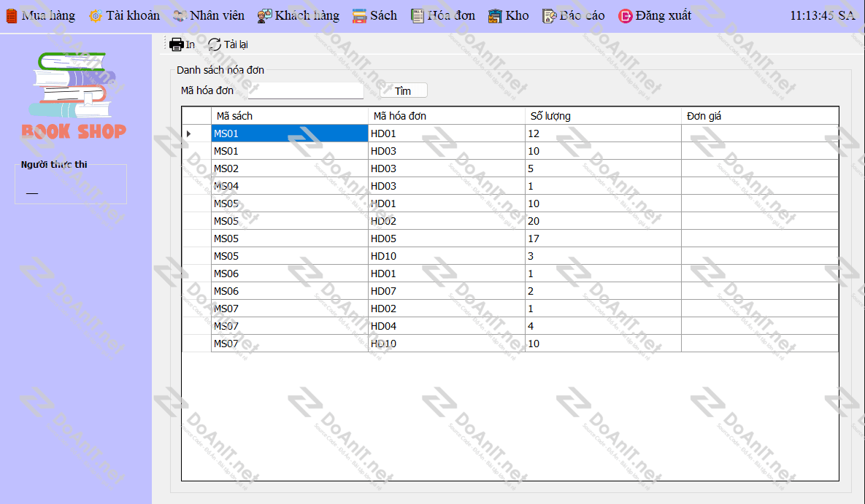Image resolution: width=865 pixels, height=504 pixels.
Task: Click the Người thực thi panel label
Action: pos(54,164)
